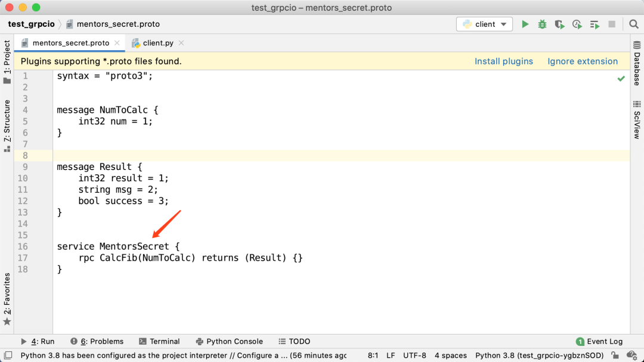Open the Event Log

tap(599, 342)
